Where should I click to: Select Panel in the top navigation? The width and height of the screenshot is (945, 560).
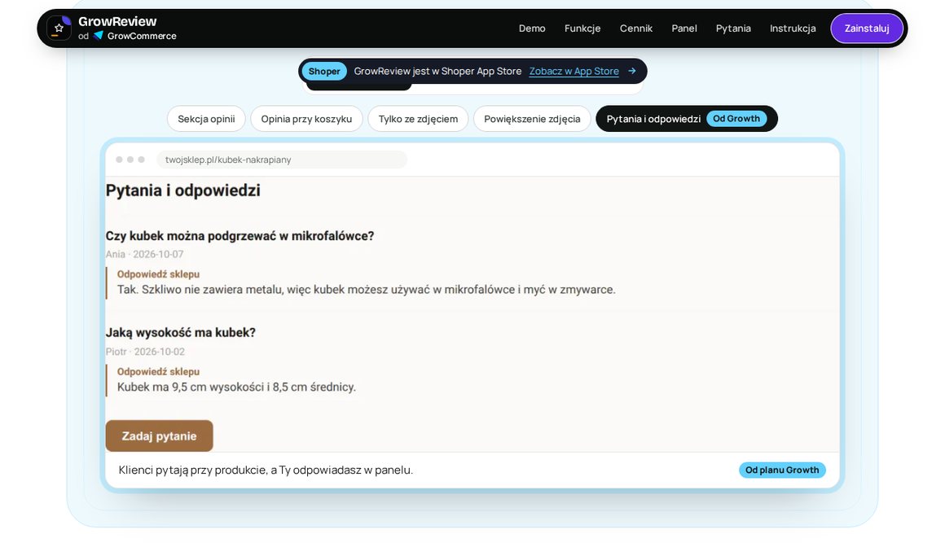(684, 28)
